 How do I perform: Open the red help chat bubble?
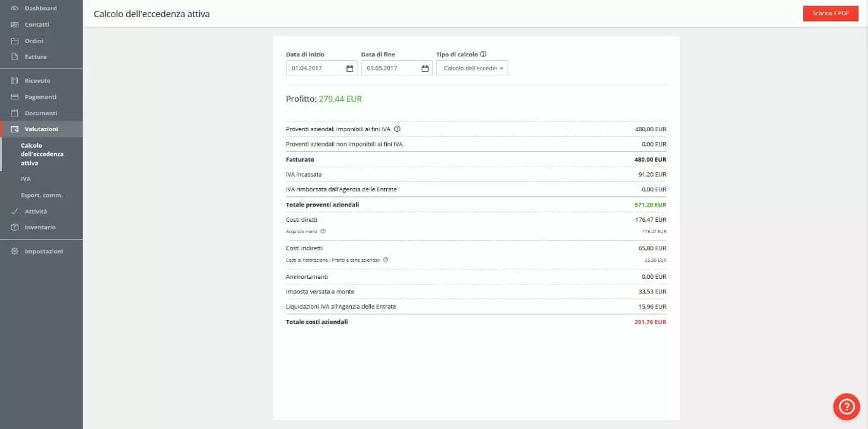[846, 407]
